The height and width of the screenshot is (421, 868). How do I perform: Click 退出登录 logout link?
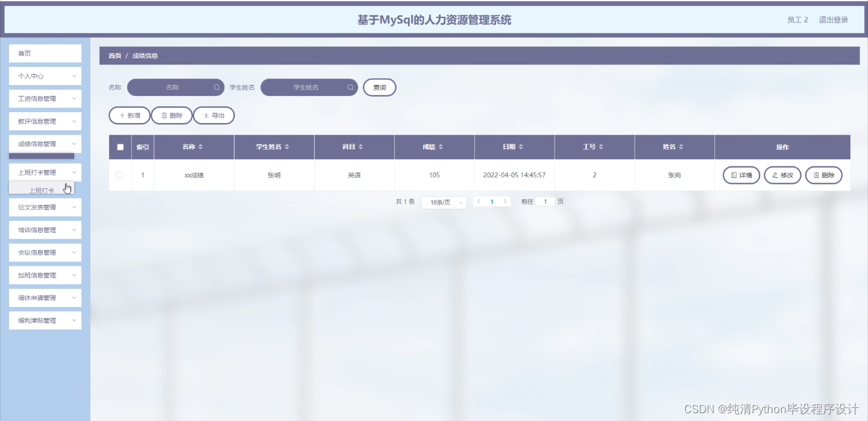click(x=833, y=20)
